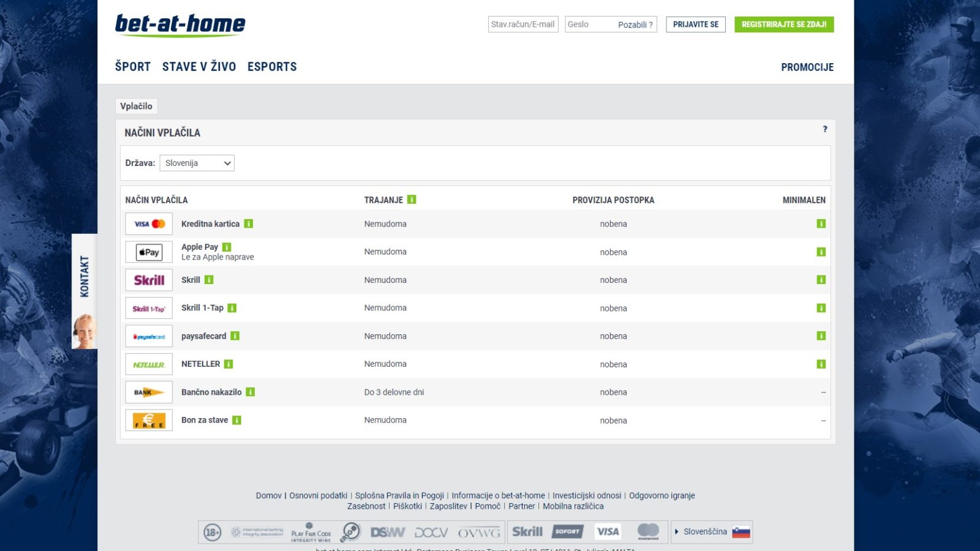Open the Mobilna različica link
The width and height of the screenshot is (980, 551).
pos(573,506)
